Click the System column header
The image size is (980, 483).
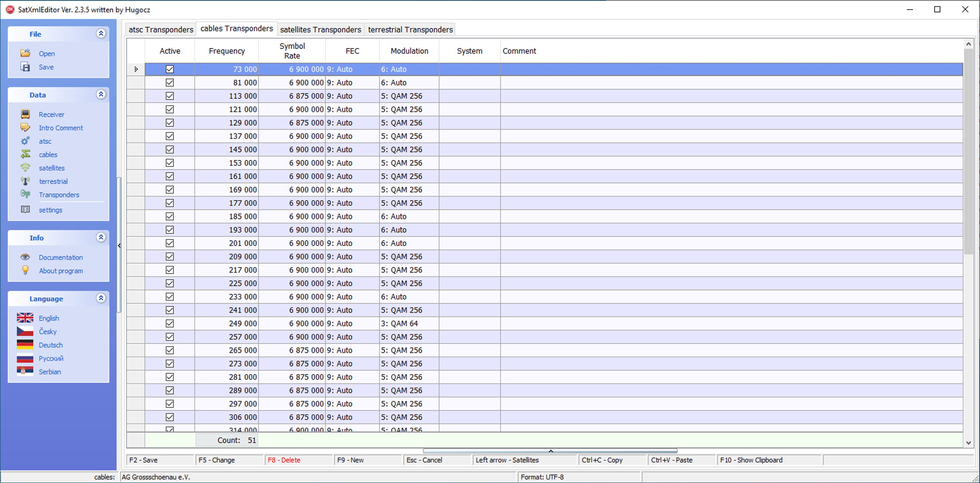(x=469, y=51)
